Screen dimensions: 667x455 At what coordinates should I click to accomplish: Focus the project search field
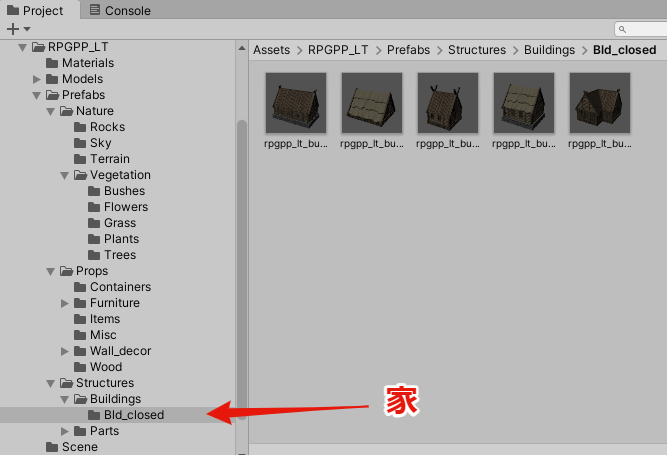point(642,29)
